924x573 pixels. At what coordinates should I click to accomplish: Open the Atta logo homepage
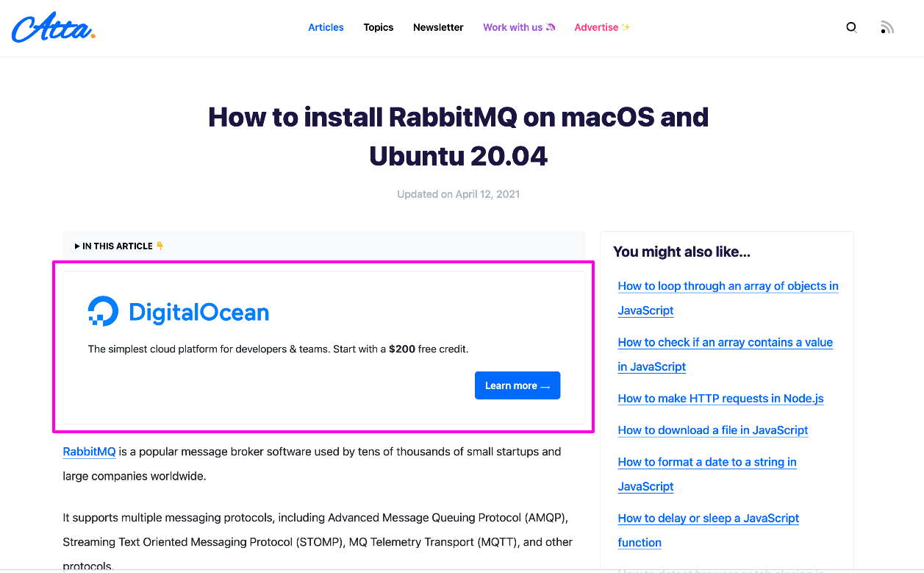tap(54, 27)
